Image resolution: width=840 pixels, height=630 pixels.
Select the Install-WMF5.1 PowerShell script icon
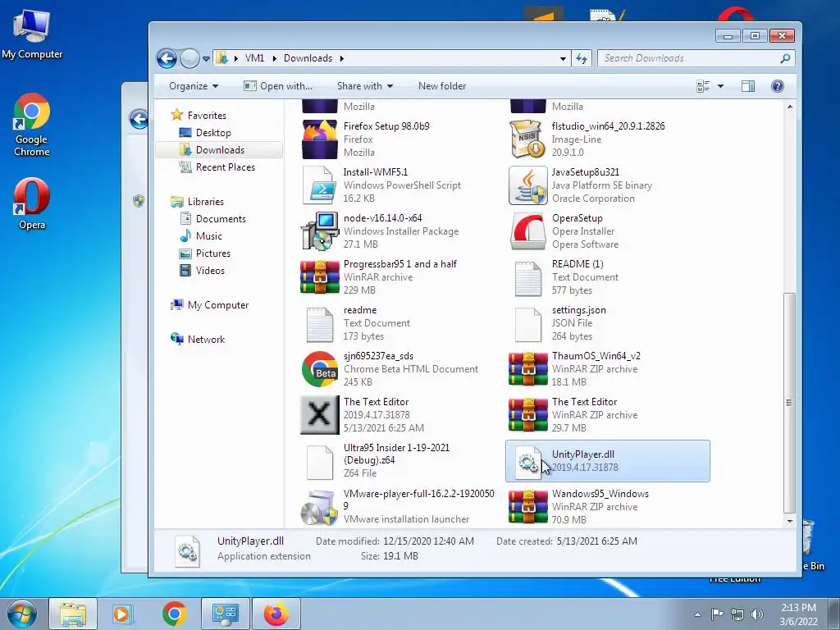320,185
